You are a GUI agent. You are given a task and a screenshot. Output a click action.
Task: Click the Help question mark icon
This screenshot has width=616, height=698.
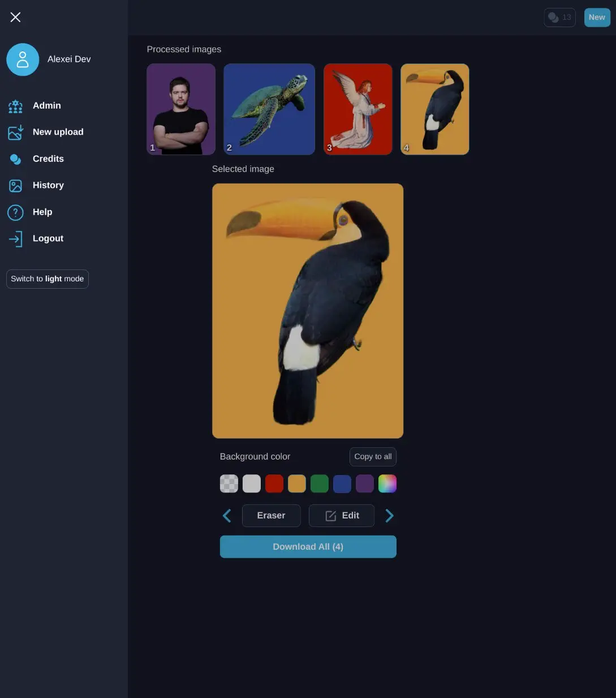tap(15, 212)
